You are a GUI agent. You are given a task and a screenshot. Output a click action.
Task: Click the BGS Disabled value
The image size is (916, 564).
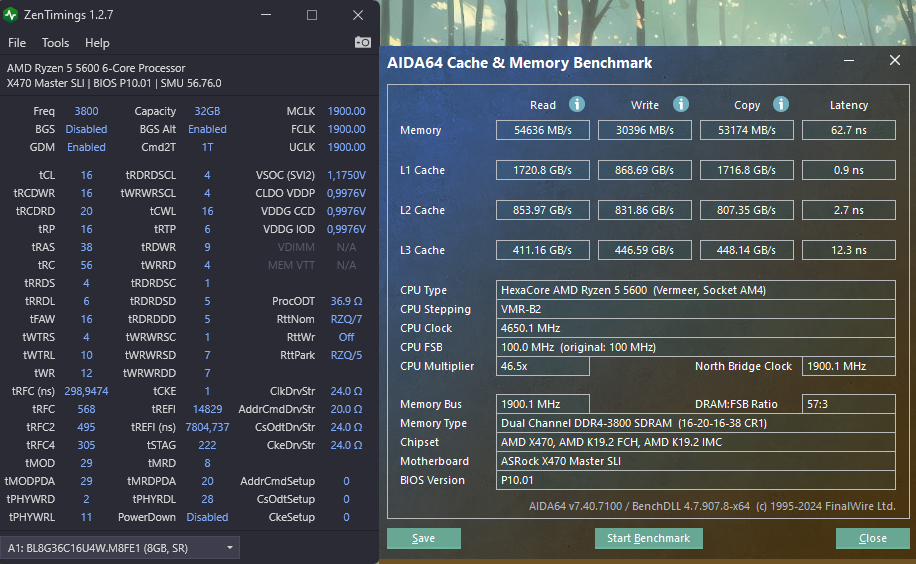[x=86, y=129]
